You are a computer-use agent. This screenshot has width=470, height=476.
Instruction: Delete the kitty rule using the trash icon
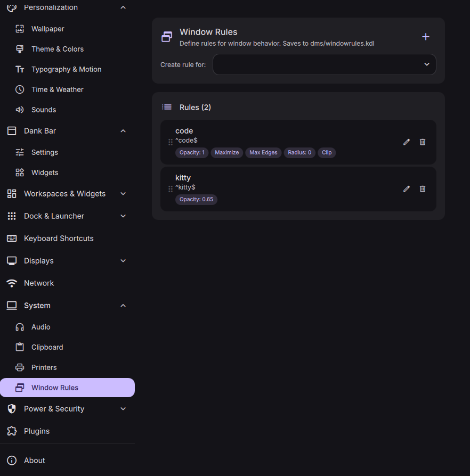[422, 188]
